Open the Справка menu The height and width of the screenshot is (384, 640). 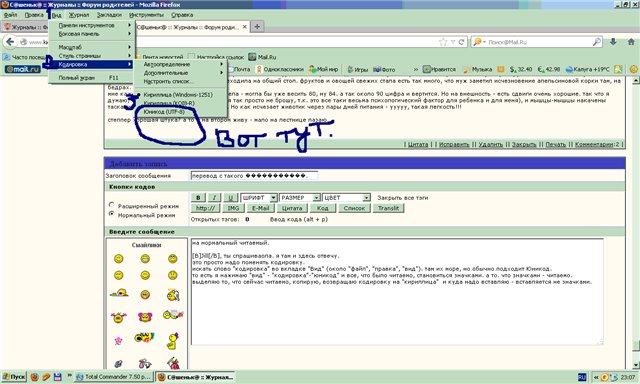click(182, 15)
